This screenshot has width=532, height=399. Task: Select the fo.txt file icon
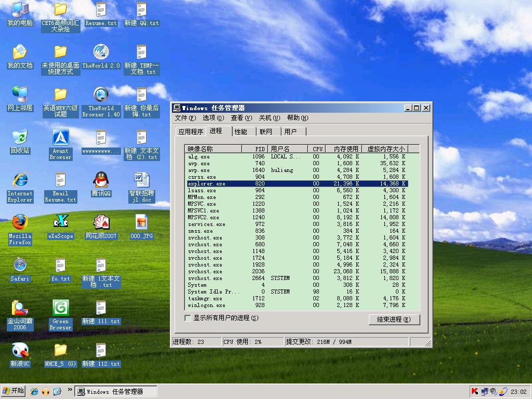pos(61,270)
